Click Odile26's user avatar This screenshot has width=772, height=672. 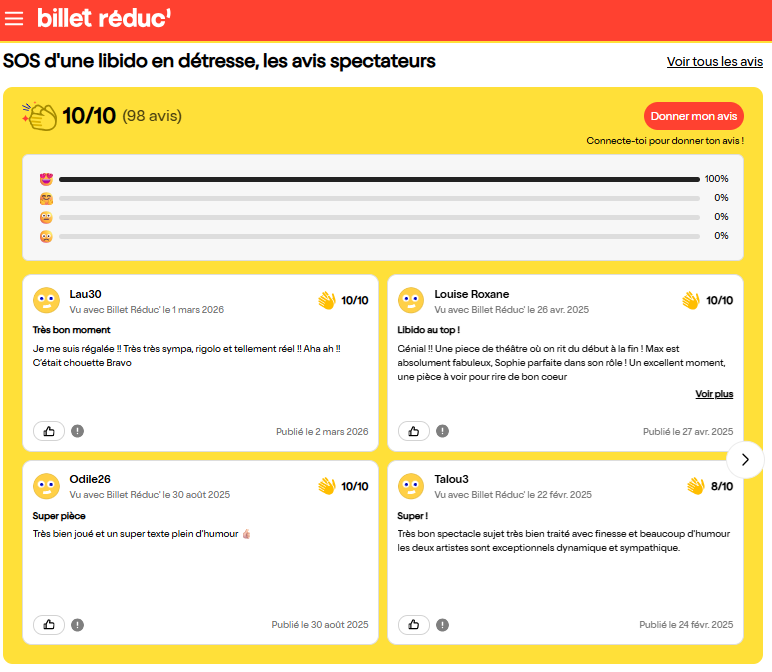pyautogui.click(x=46, y=486)
